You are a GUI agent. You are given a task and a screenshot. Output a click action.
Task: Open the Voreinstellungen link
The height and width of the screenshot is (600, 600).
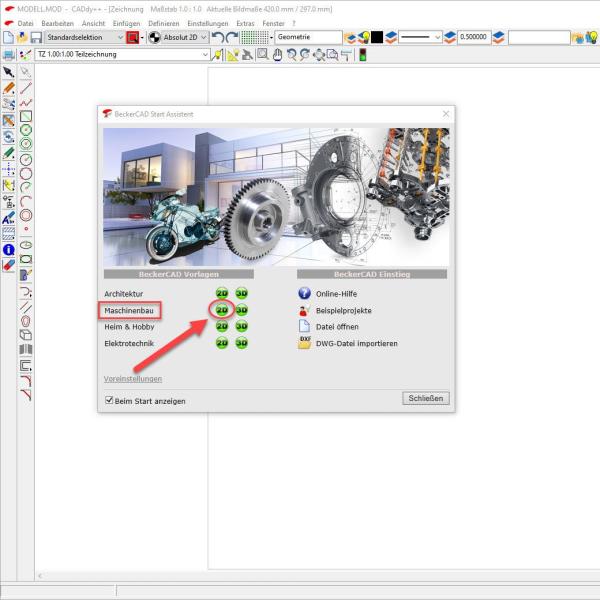coord(133,378)
